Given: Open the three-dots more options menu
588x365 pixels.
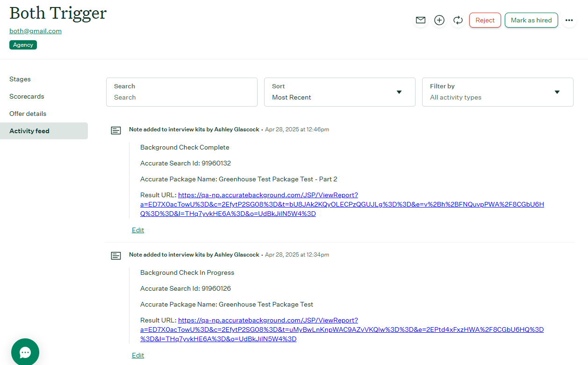Looking at the screenshot, I should coord(569,20).
